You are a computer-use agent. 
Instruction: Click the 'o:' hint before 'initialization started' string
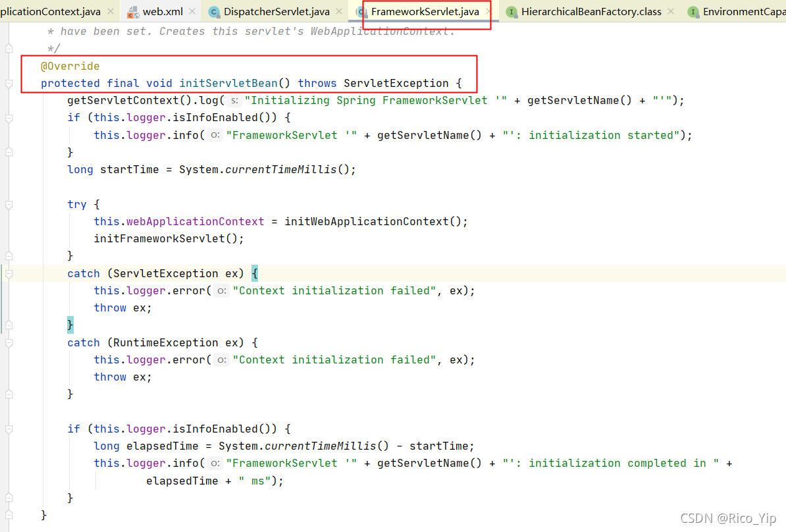[215, 136]
